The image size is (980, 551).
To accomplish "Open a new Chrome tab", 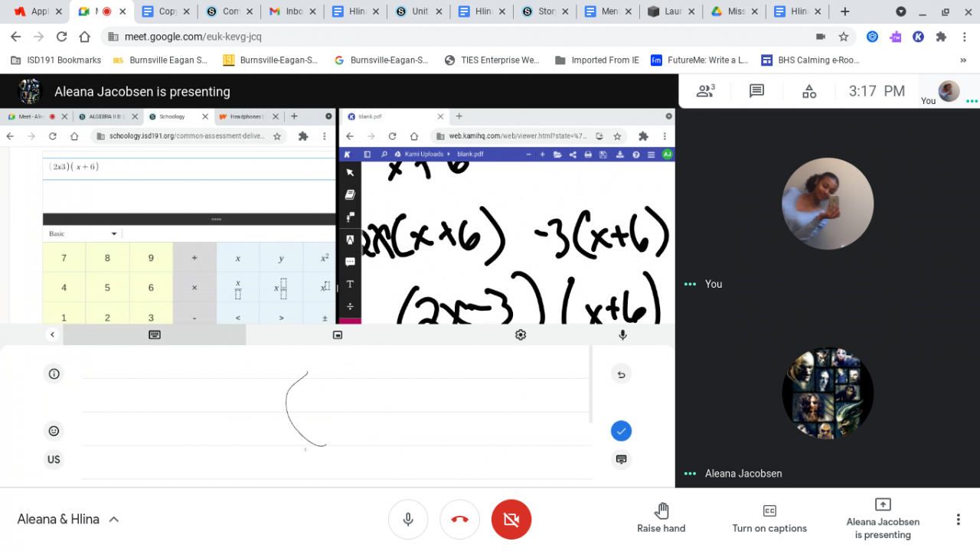I will point(844,11).
